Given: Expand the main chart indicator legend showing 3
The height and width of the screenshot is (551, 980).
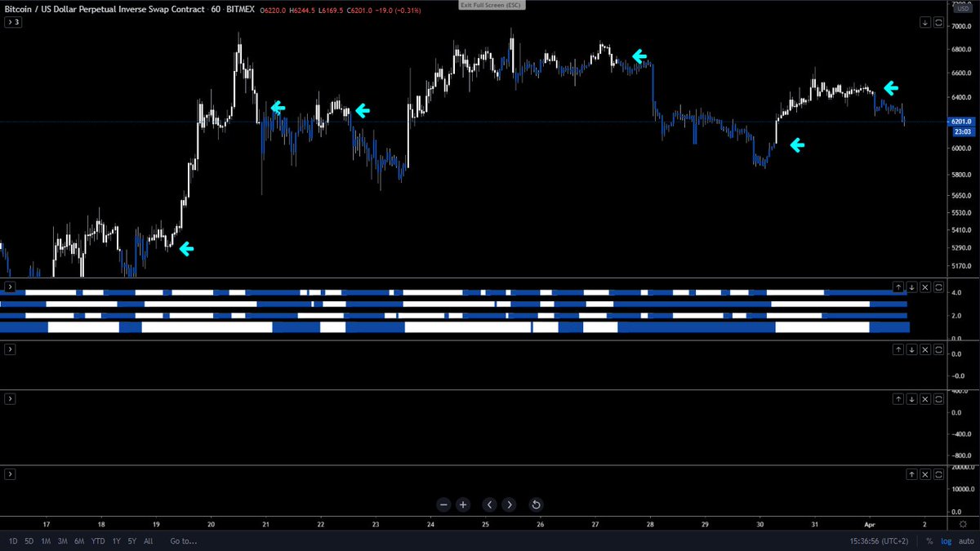Looking at the screenshot, I should 13,22.
